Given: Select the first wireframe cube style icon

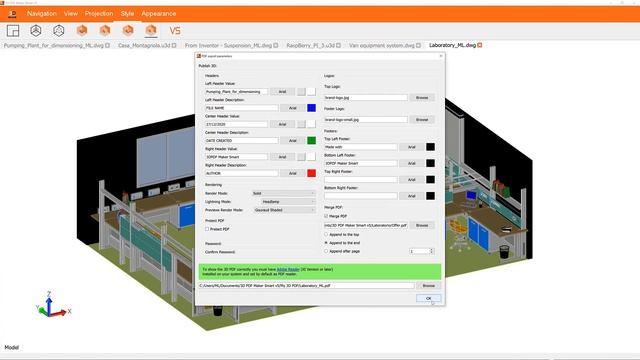Looking at the screenshot, I should pyautogui.click(x=36, y=31).
